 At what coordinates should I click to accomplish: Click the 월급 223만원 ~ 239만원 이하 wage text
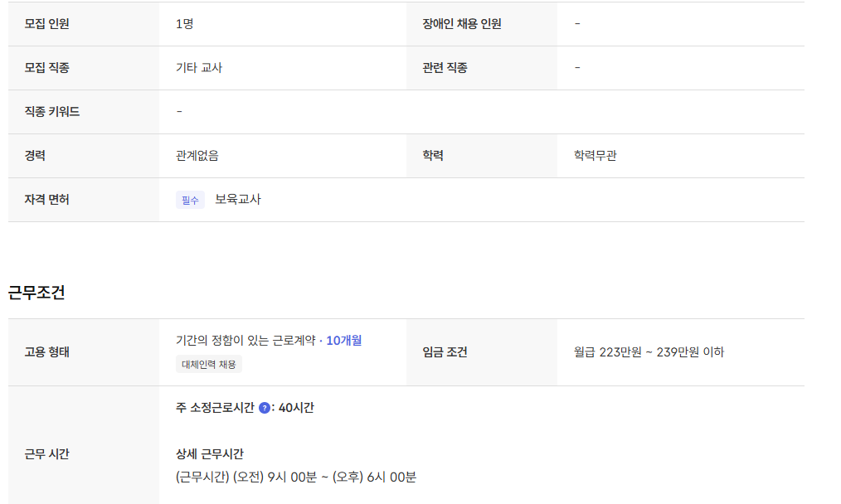pyautogui.click(x=649, y=352)
